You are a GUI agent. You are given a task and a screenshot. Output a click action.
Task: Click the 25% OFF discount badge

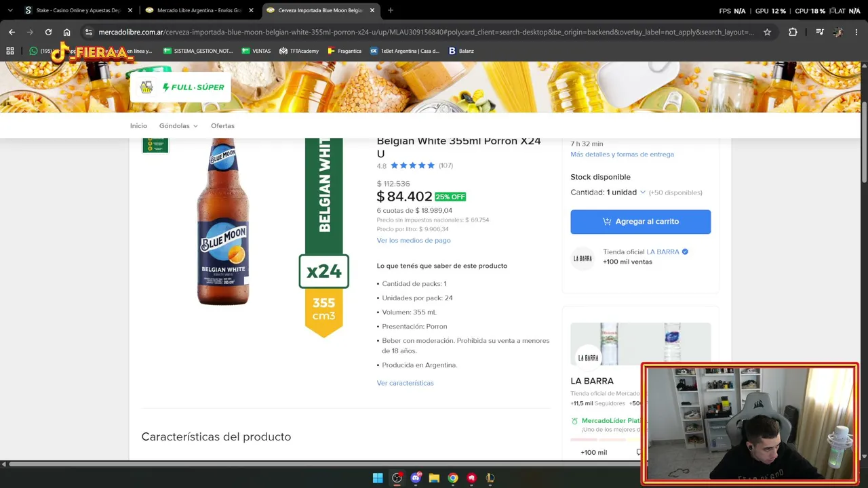pyautogui.click(x=450, y=197)
